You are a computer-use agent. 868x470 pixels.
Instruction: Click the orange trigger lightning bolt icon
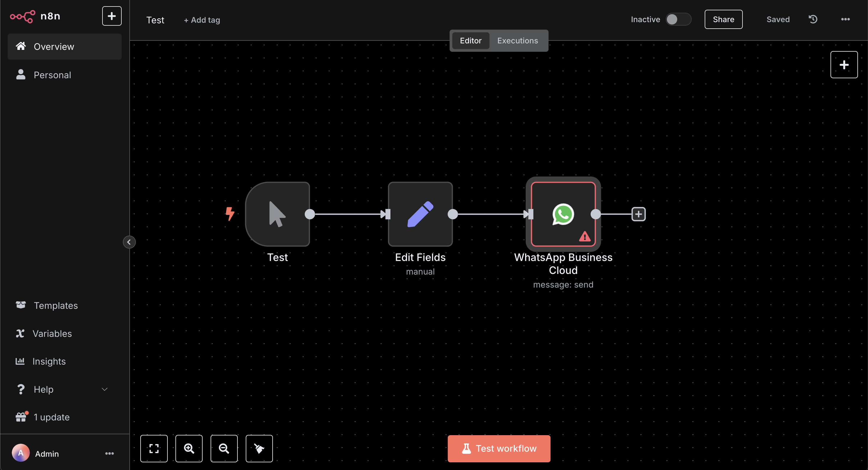tap(230, 214)
